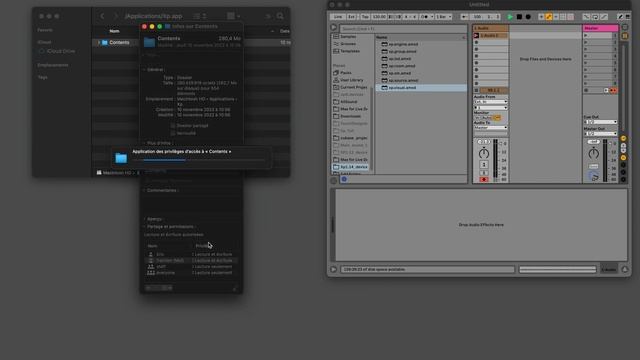Click the track's clip stop square button
640x360 pixels.
(x=476, y=90)
